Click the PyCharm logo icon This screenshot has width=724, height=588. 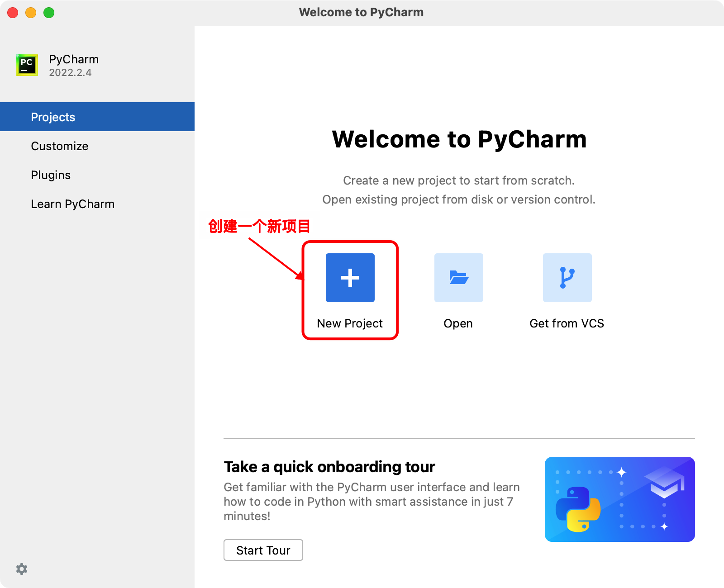[x=27, y=65]
